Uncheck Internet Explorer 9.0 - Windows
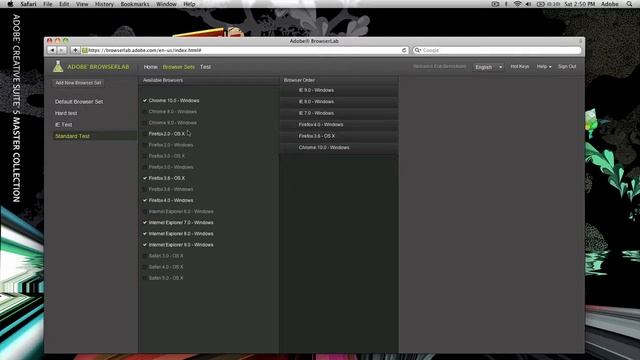640x360 pixels. 145,244
